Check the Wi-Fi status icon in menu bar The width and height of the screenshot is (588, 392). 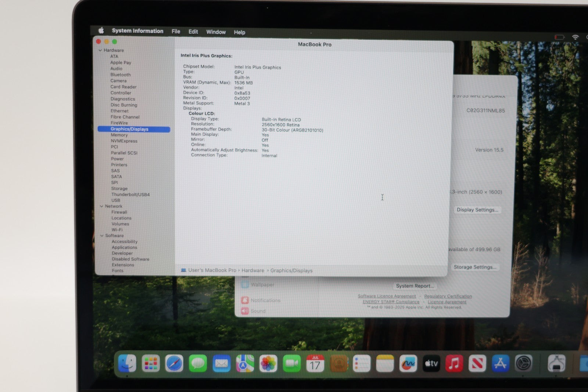pyautogui.click(x=575, y=37)
